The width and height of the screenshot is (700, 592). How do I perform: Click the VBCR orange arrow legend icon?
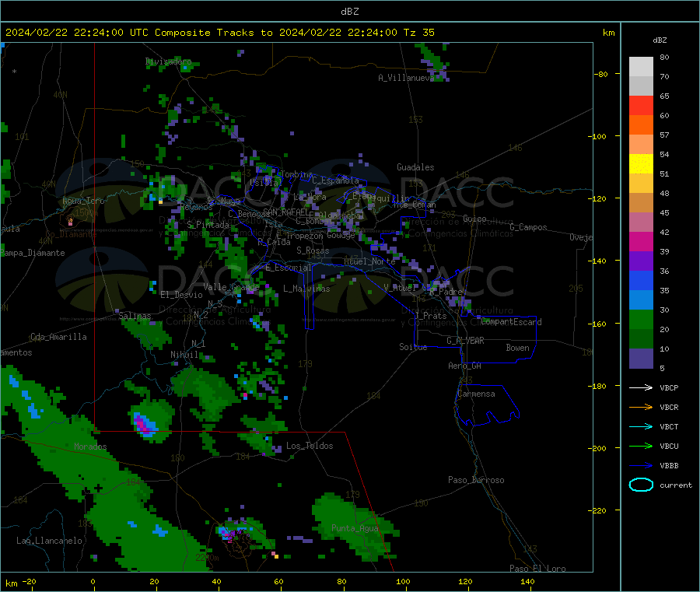pyautogui.click(x=641, y=407)
